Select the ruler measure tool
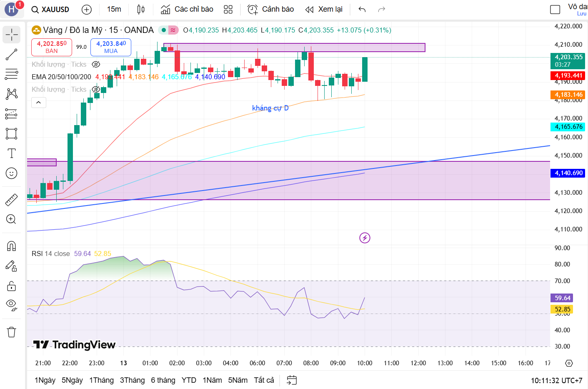 [11, 200]
